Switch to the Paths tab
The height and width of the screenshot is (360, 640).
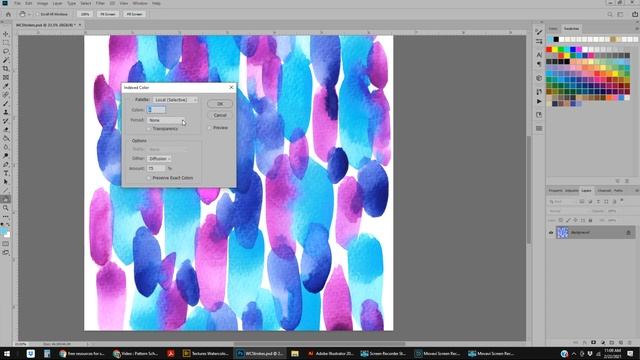coord(618,191)
